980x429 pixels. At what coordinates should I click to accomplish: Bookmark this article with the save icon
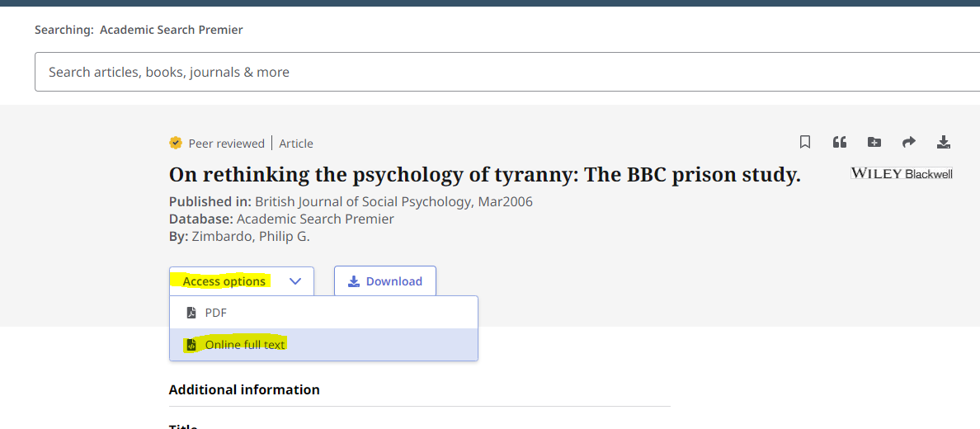805,142
